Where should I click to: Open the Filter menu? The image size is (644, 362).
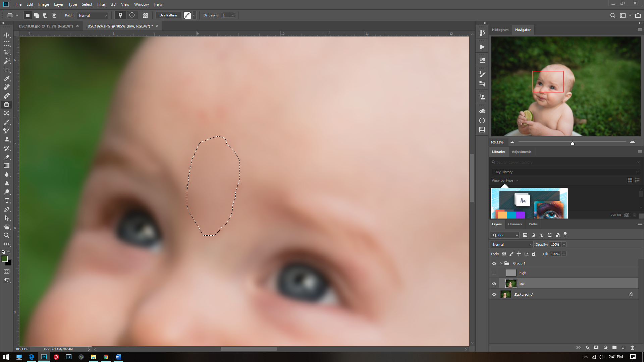click(x=101, y=4)
